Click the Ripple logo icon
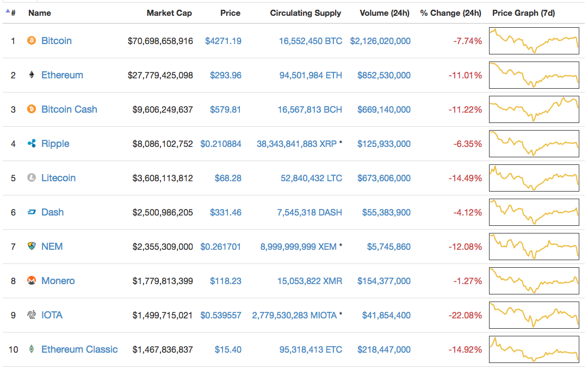The height and width of the screenshot is (369, 588). tap(32, 144)
